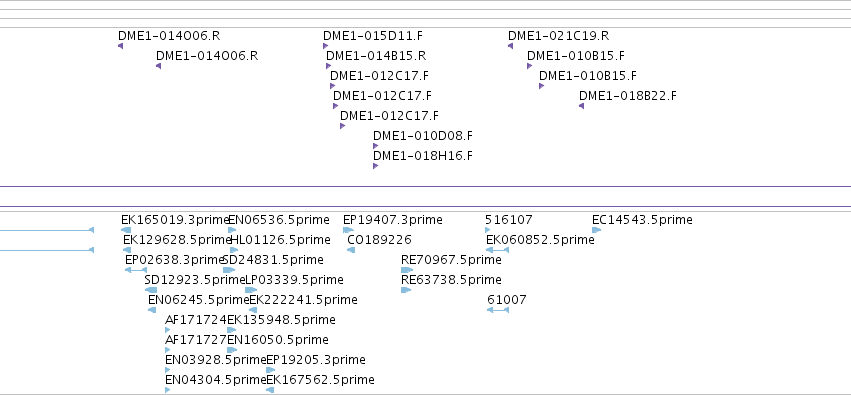Click the purple arrowhead under DME1-021C19.R

511,46
